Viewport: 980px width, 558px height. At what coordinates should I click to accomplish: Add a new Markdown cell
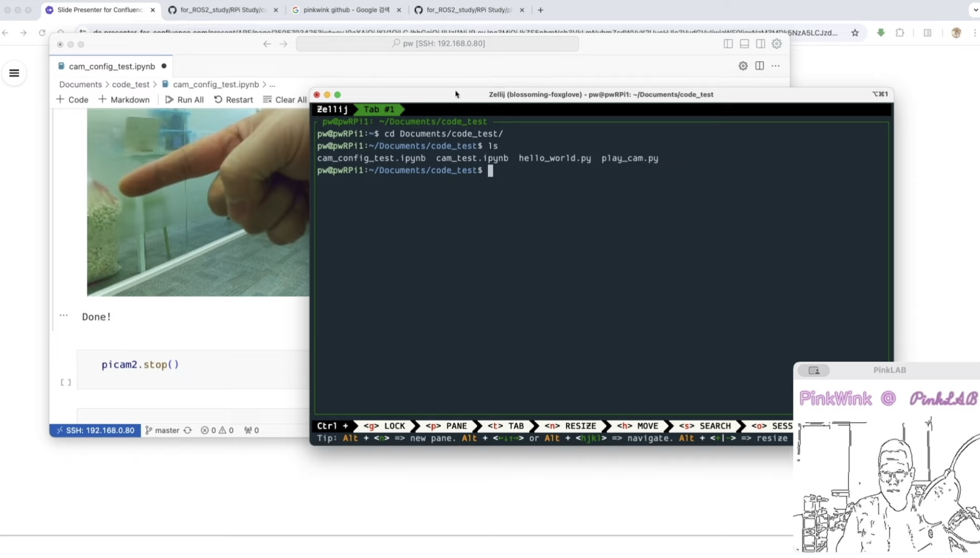tap(124, 100)
